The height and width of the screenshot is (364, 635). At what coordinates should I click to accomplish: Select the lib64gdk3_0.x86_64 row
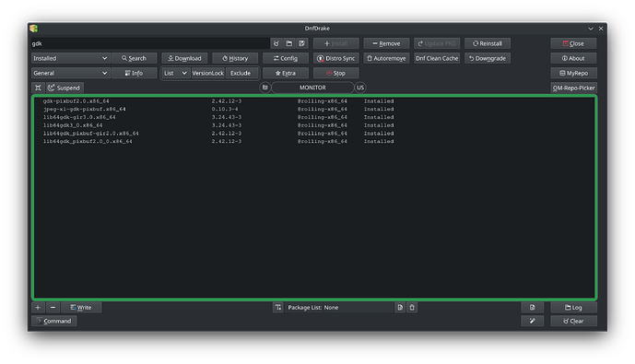coord(314,125)
